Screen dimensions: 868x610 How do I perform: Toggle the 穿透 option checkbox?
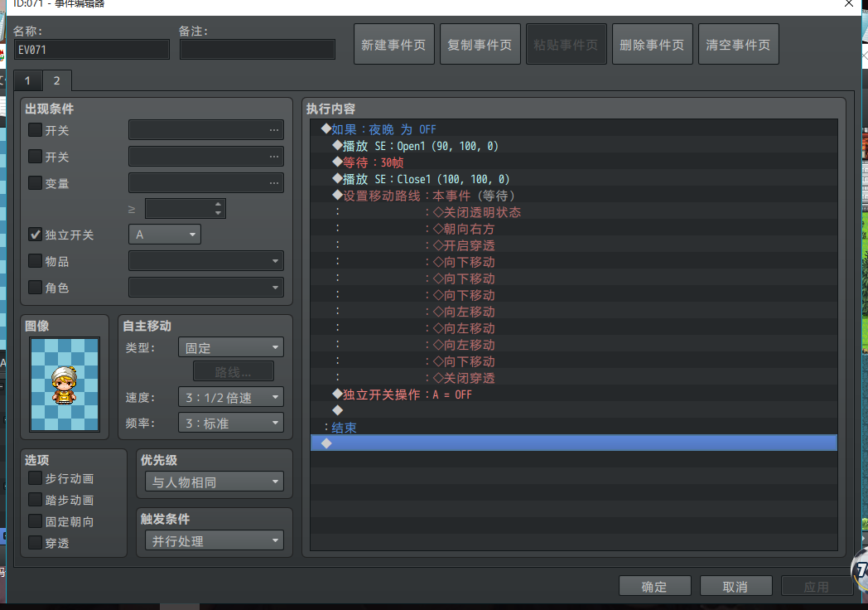tap(35, 543)
